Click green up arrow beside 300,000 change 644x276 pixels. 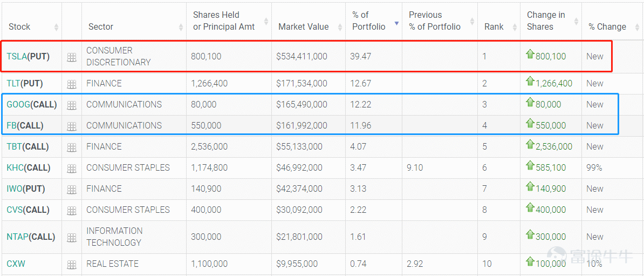click(x=530, y=234)
